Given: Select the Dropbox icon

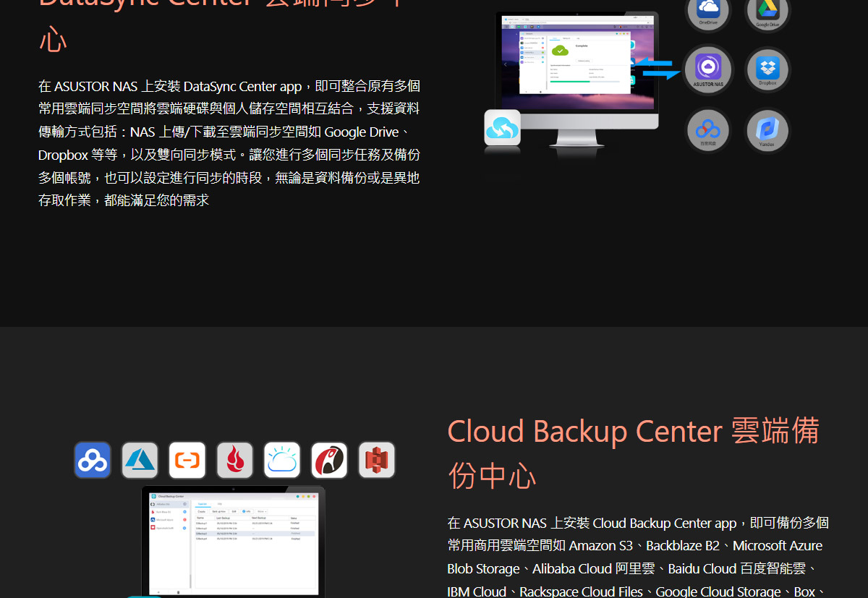Looking at the screenshot, I should [x=767, y=69].
